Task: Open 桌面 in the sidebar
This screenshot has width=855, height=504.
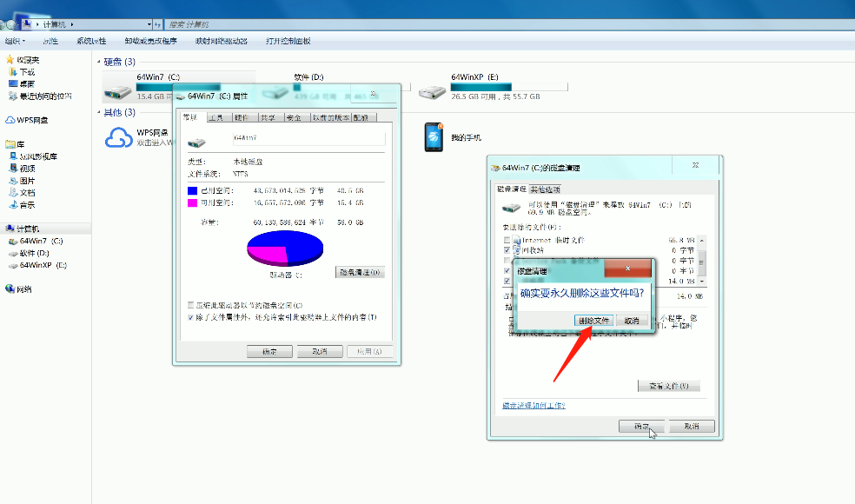Action: tap(27, 84)
